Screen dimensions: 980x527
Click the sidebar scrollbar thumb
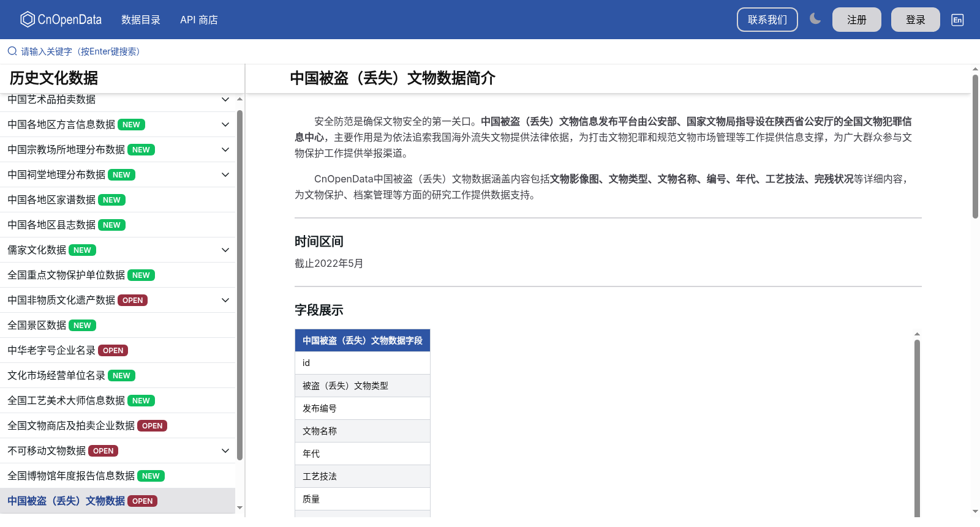pos(239,285)
